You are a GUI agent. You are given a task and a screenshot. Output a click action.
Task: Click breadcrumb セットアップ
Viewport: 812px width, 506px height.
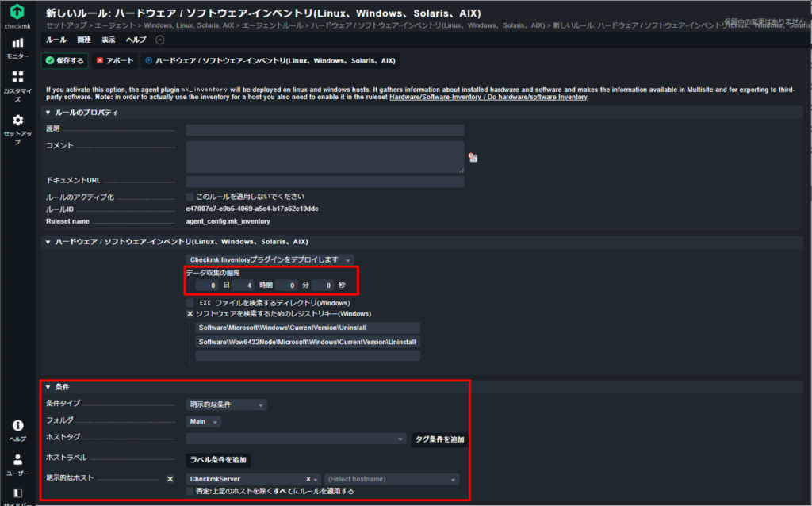(67, 25)
